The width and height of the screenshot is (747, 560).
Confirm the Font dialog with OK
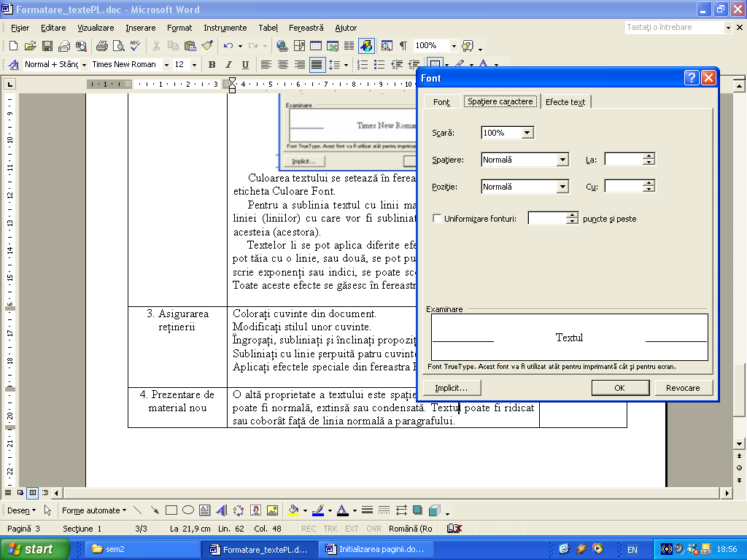pyautogui.click(x=620, y=388)
